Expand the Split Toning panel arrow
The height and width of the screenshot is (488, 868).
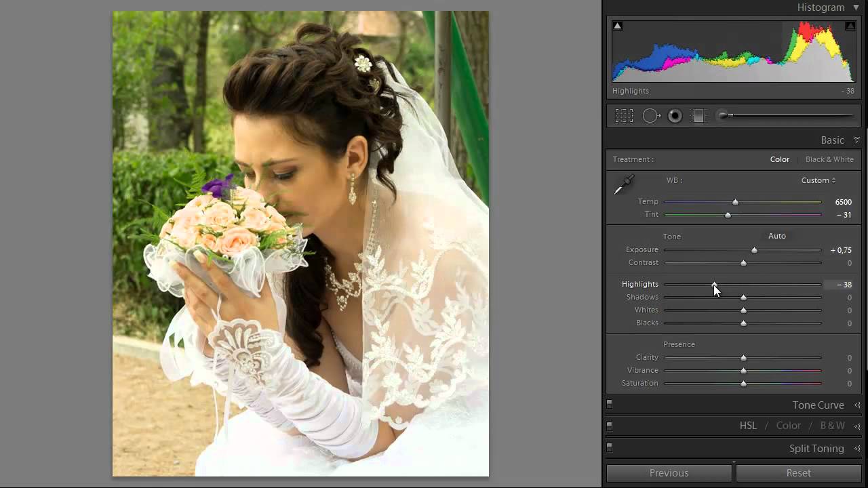[856, 449]
